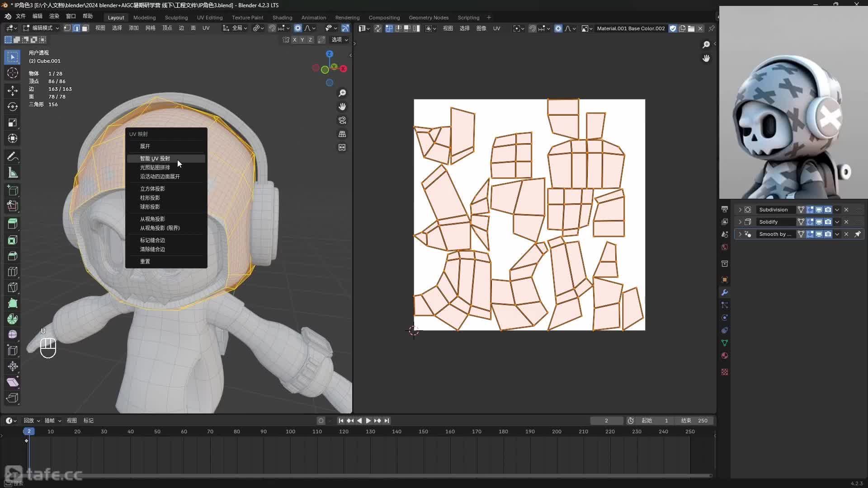Open Subdivision modifier extra options chevron
The width and height of the screenshot is (868, 488).
point(837,210)
